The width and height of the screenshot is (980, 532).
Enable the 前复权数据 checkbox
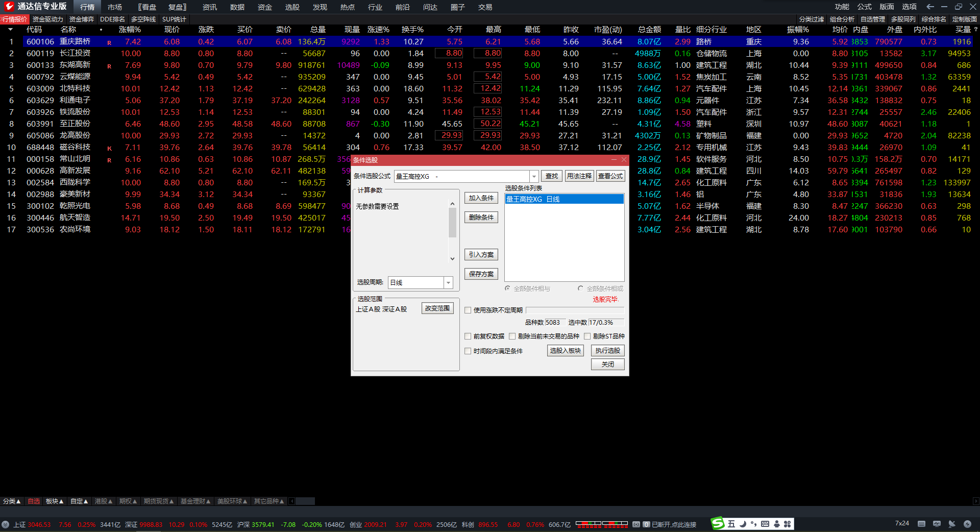tap(468, 336)
